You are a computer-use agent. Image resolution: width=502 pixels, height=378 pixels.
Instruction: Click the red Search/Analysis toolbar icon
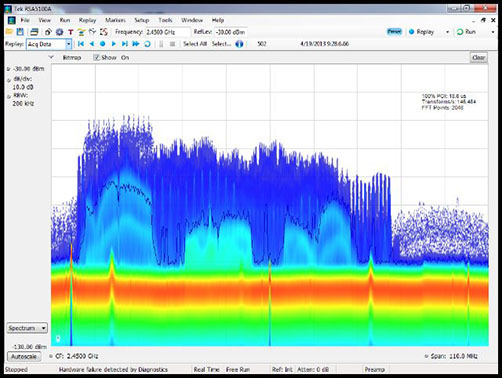click(x=104, y=32)
